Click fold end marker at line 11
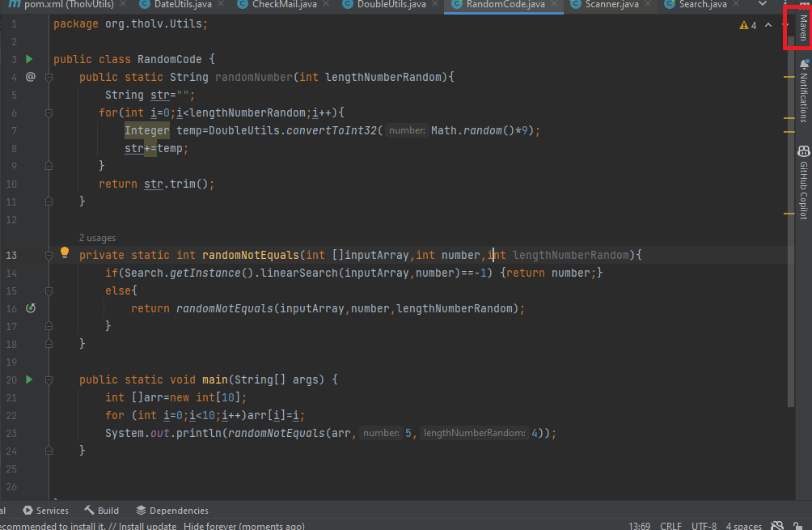Image resolution: width=812 pixels, height=530 pixels. point(49,201)
